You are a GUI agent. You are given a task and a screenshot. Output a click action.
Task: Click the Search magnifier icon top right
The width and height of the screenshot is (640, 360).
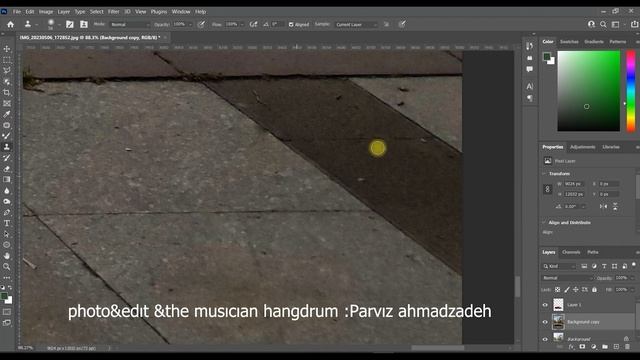603,24
